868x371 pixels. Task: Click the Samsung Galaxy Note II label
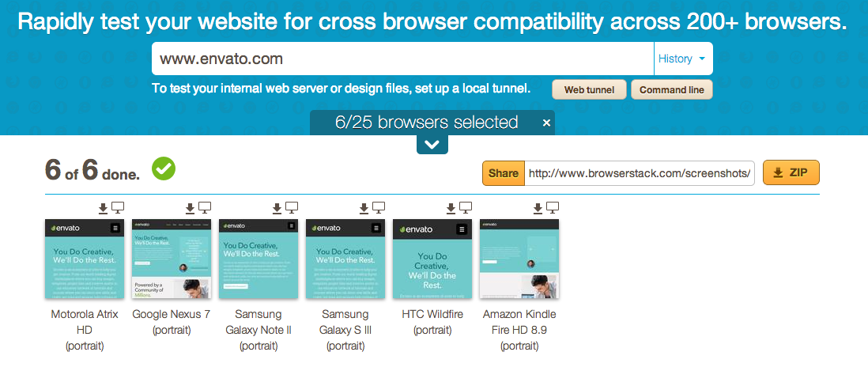click(x=259, y=330)
